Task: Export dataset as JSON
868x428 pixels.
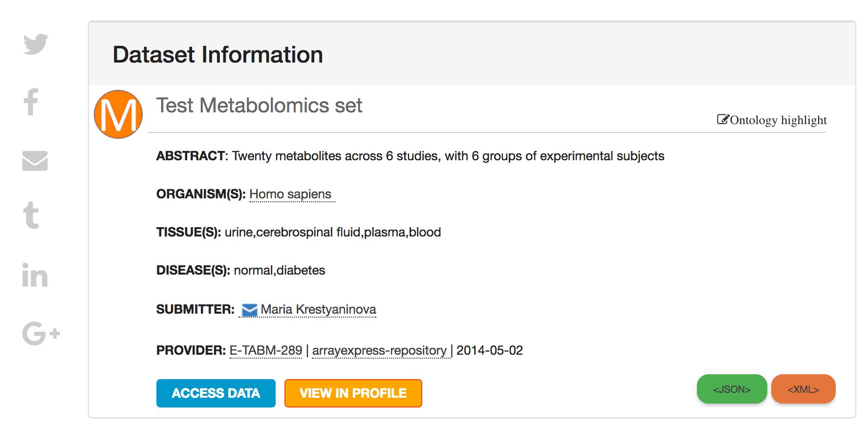Action: point(732,389)
